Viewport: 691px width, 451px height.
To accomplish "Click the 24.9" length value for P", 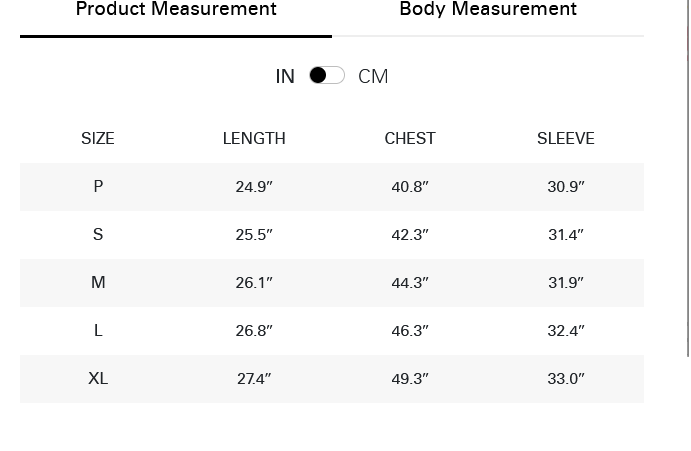I will [x=254, y=186].
